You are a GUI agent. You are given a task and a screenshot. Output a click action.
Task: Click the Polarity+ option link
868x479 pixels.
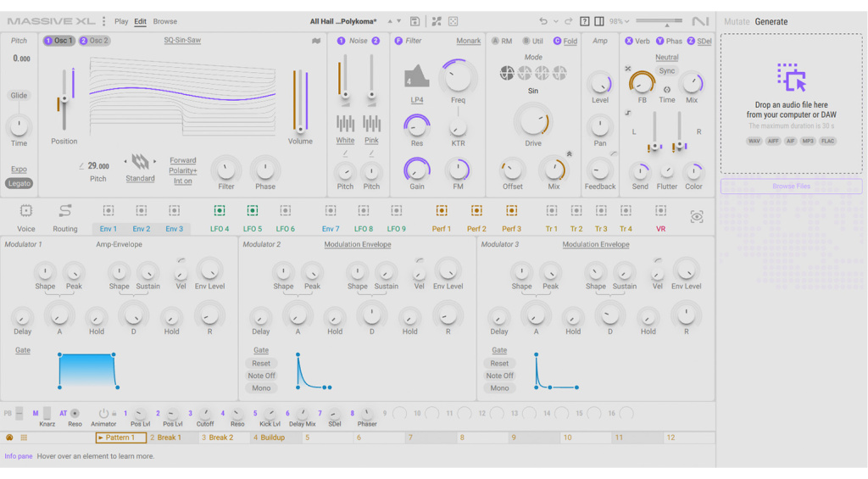pyautogui.click(x=183, y=170)
